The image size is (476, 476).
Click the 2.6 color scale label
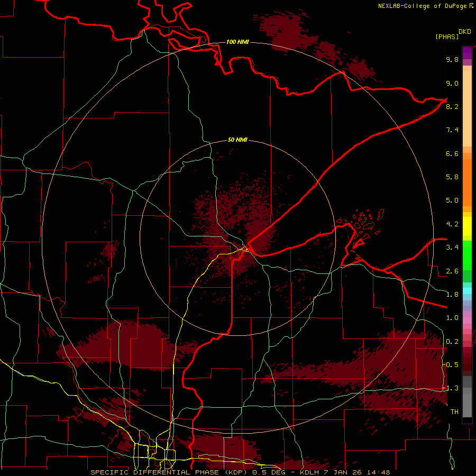coord(452,271)
